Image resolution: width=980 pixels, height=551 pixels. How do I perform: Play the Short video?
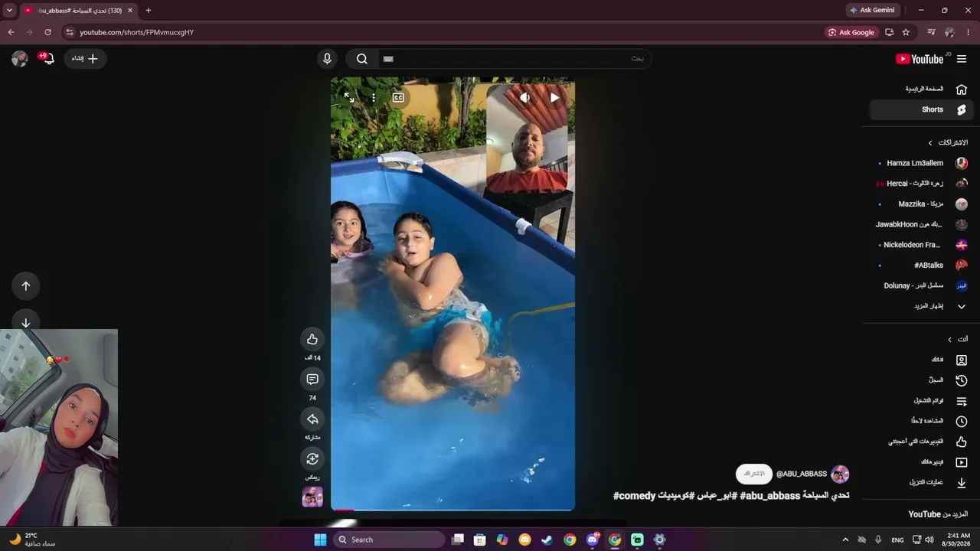(x=554, y=97)
